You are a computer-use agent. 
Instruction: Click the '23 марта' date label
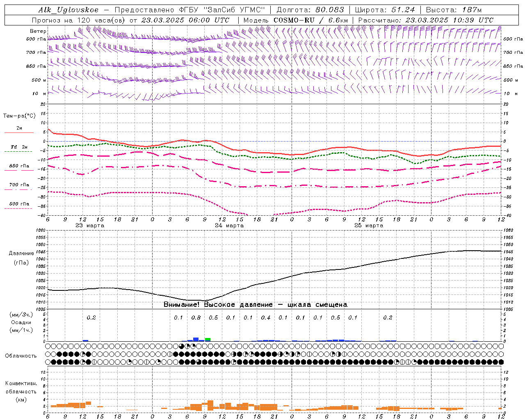coord(90,226)
